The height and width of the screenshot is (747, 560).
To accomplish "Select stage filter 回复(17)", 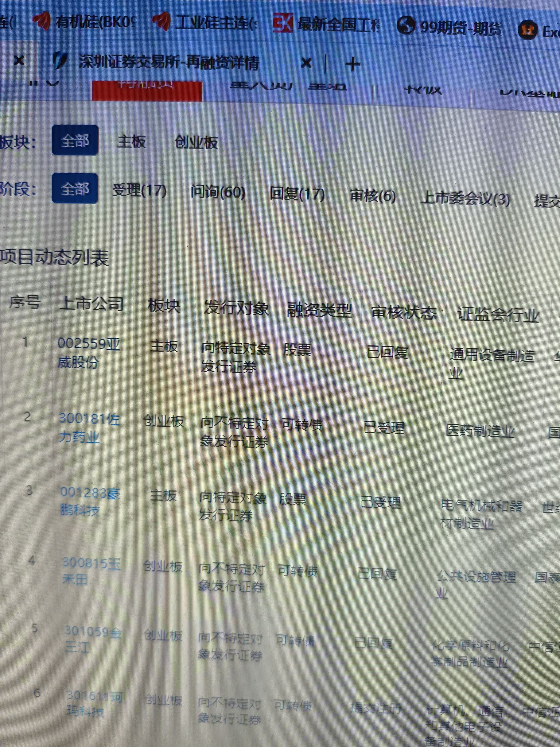I will click(297, 194).
